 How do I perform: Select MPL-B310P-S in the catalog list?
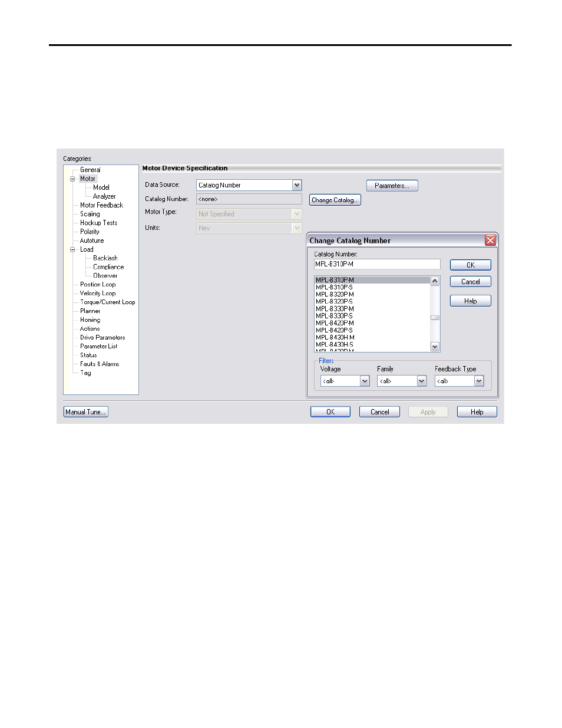pyautogui.click(x=372, y=287)
